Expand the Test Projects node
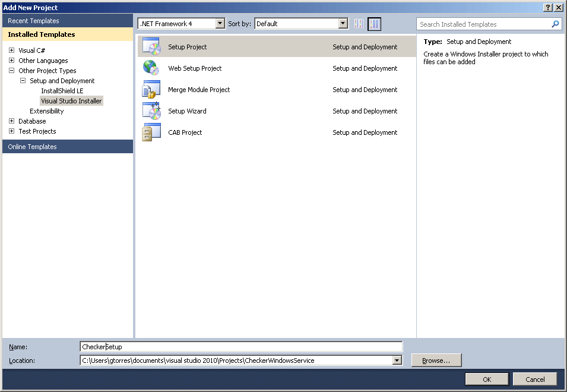Screen dimensions: 567x392 pyautogui.click(x=11, y=131)
